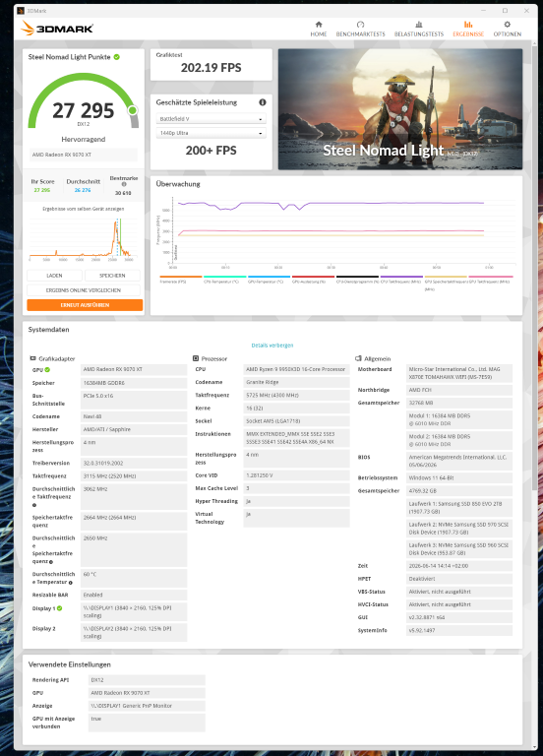
Task: Click the Betriebssystem value Windows 11 64-Bit
Action: [x=459, y=478]
